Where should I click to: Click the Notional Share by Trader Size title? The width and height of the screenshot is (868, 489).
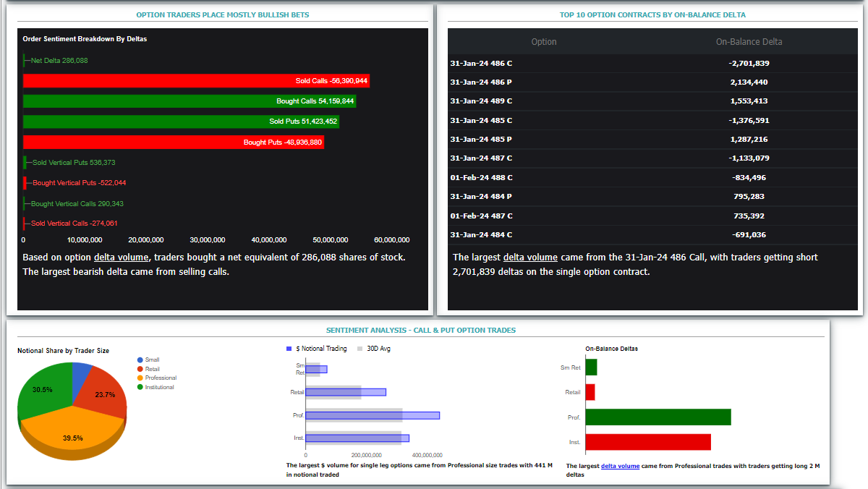[63, 350]
